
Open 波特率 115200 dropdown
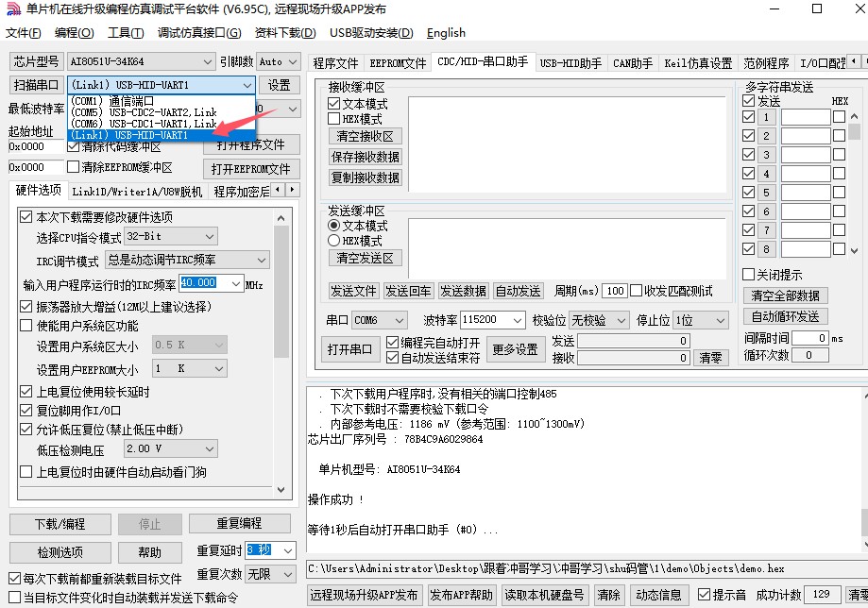493,320
